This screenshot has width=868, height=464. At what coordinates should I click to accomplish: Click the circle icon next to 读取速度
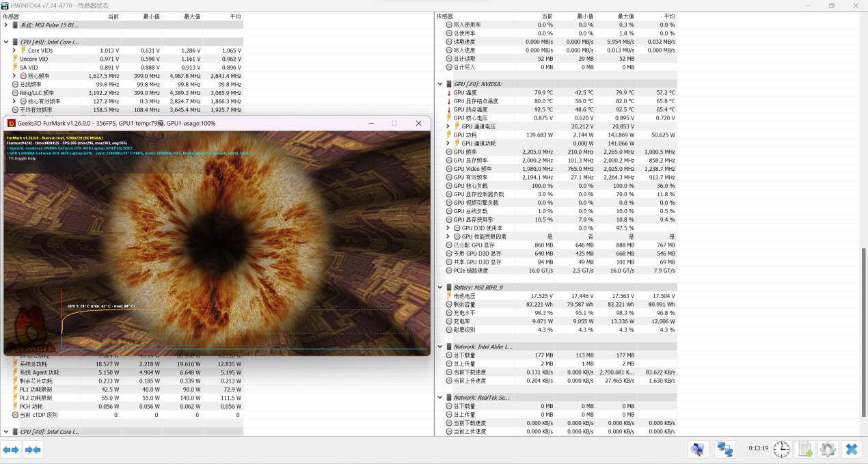click(449, 42)
